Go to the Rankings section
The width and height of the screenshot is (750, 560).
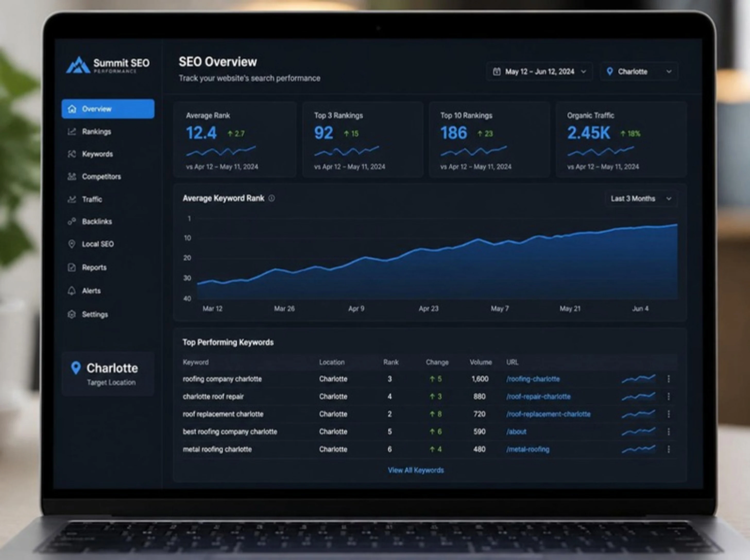(96, 132)
